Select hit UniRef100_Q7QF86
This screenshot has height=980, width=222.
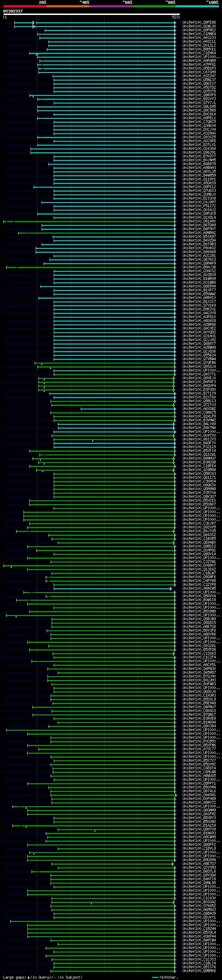coord(199,363)
